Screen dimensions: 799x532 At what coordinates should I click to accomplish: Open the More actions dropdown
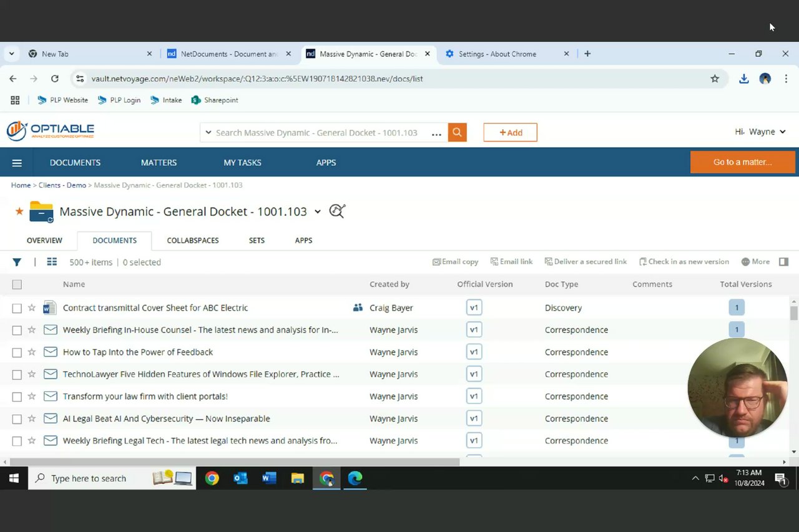[755, 262]
